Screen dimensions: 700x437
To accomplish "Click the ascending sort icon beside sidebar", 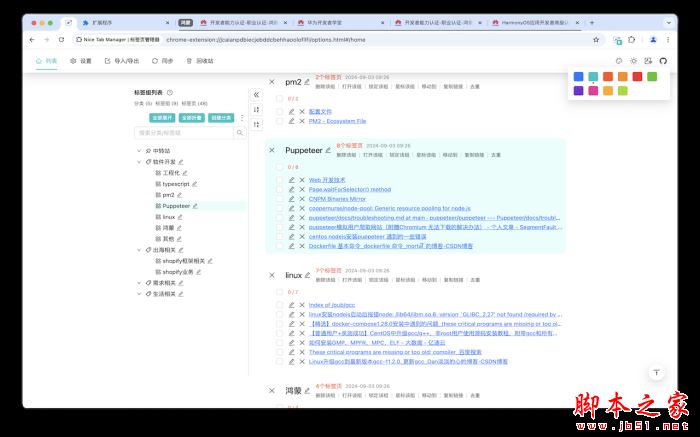I will click(256, 109).
